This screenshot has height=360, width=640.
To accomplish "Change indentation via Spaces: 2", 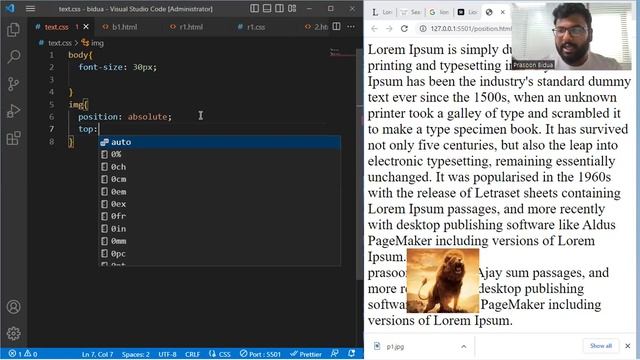I will pos(136,354).
